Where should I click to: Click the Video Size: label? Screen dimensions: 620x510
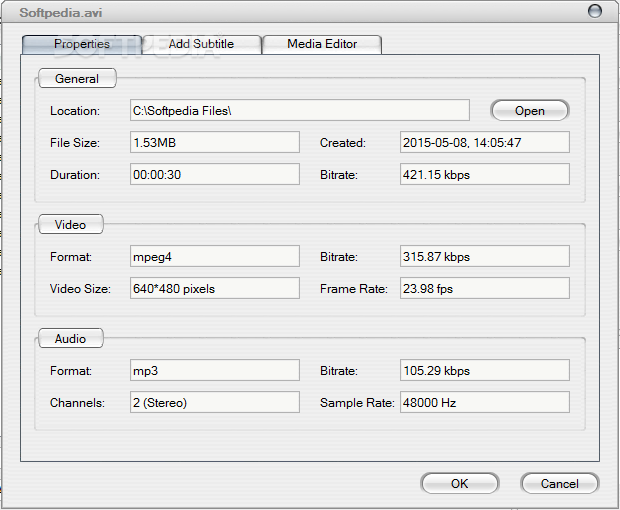click(x=80, y=289)
